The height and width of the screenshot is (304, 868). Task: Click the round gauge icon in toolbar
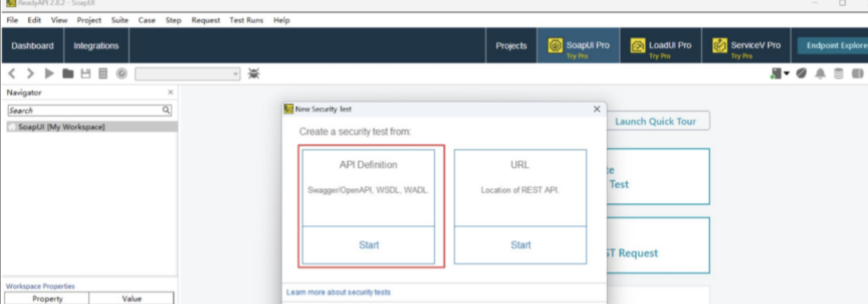[x=122, y=74]
